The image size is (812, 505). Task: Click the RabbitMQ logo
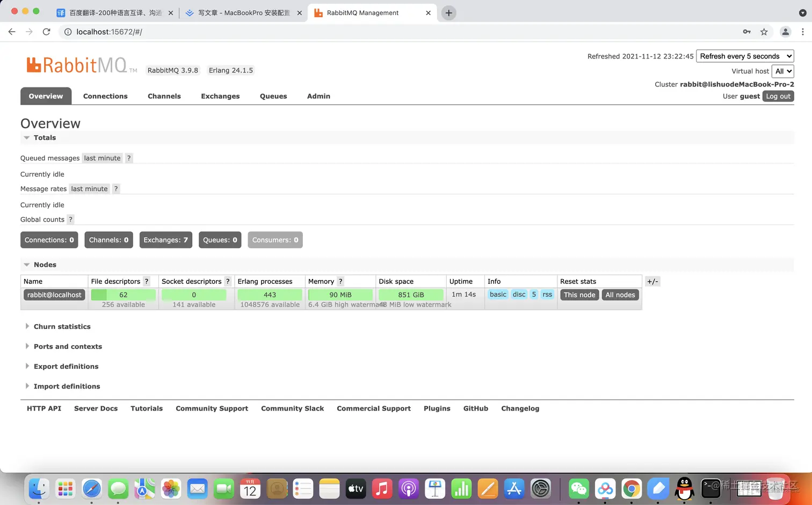click(82, 65)
